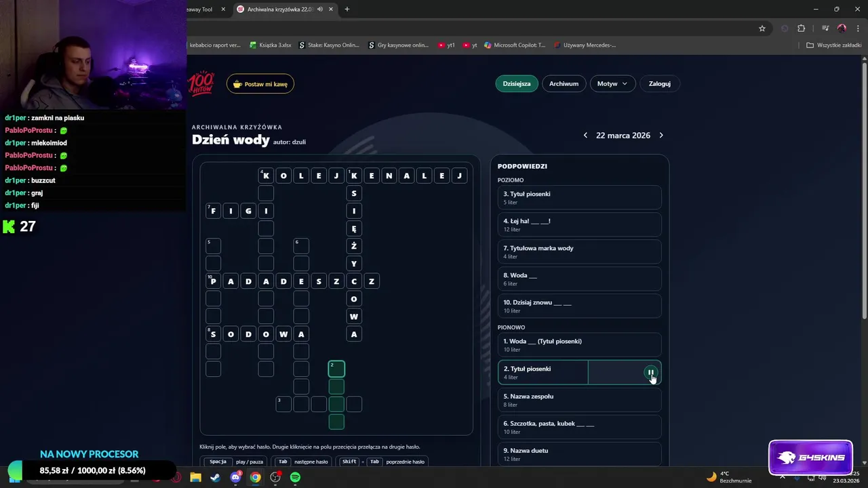Select clue 7. Tytułowa marka wody

579,251
